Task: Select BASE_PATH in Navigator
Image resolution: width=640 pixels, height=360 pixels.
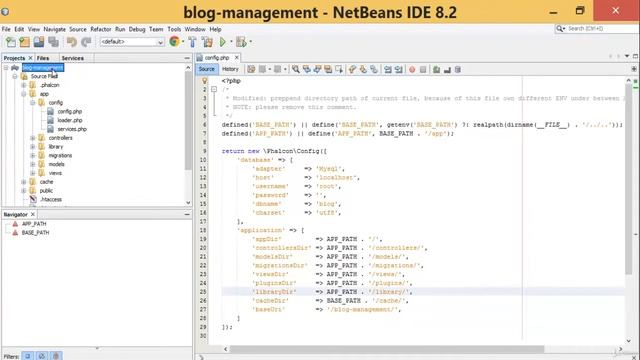Action: click(x=35, y=233)
